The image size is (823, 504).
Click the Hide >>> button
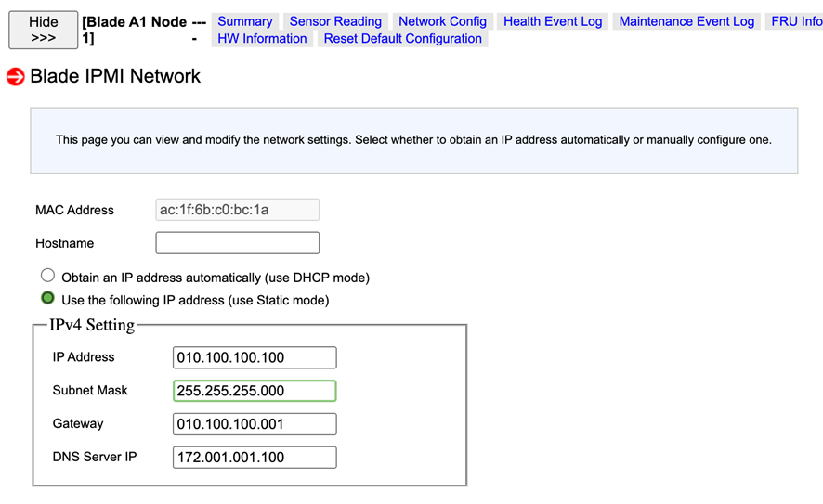[44, 30]
